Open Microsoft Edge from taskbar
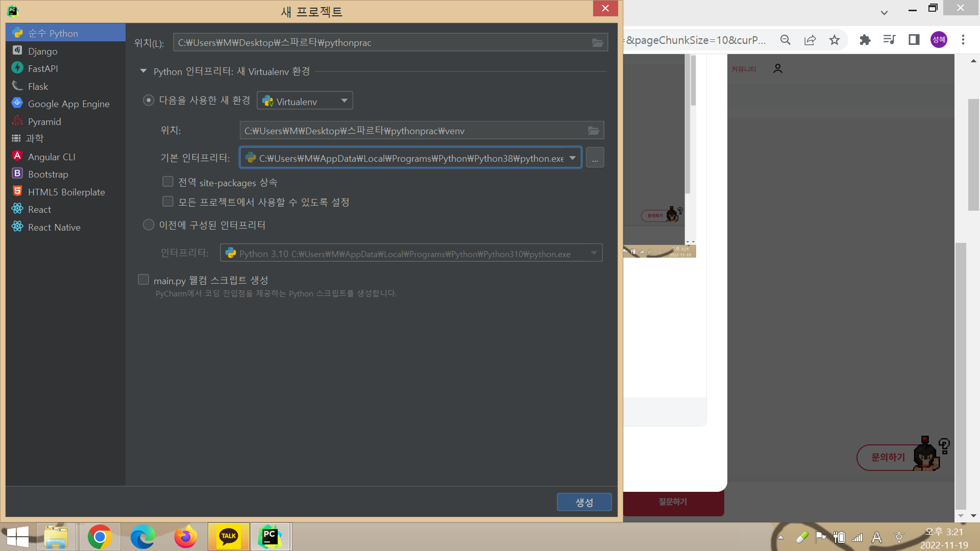Screen dimensions: 980x551 coord(143,537)
